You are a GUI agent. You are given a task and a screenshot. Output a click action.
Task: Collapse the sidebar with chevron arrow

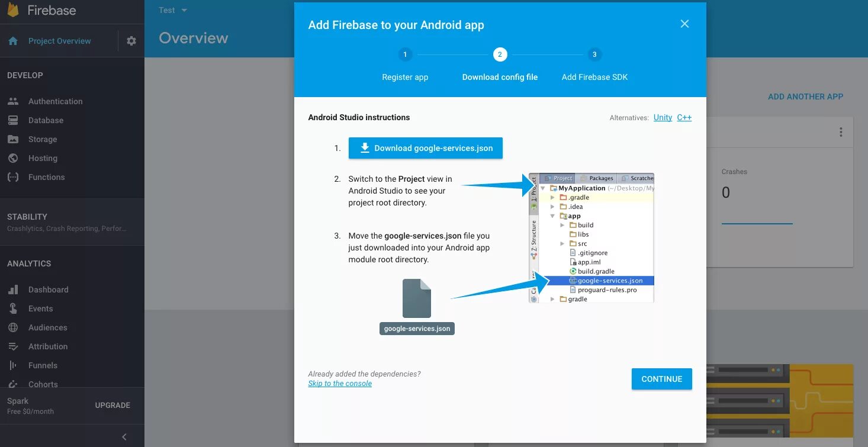[x=124, y=437]
